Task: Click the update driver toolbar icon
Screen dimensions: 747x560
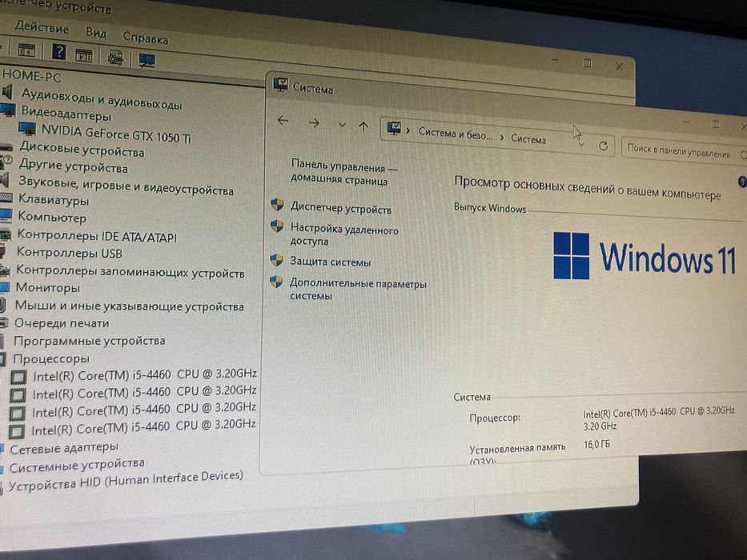Action: pos(114,58)
